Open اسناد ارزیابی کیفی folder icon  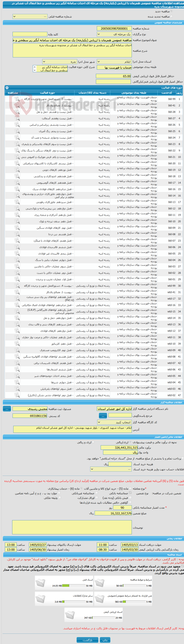(70, 615)
